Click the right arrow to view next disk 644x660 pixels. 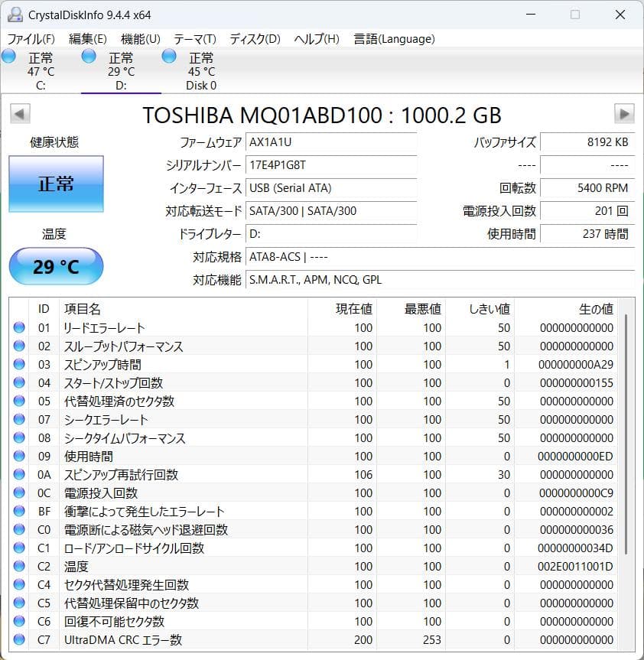[625, 113]
